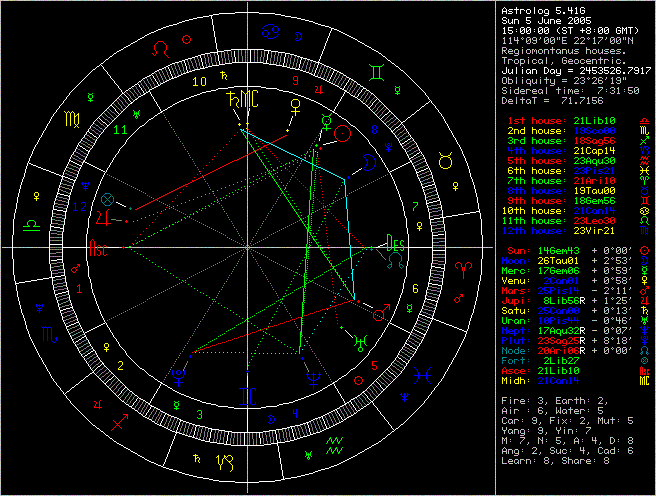656x496 pixels.
Task: Click the red Sun symbol inside the chart
Action: (343, 132)
